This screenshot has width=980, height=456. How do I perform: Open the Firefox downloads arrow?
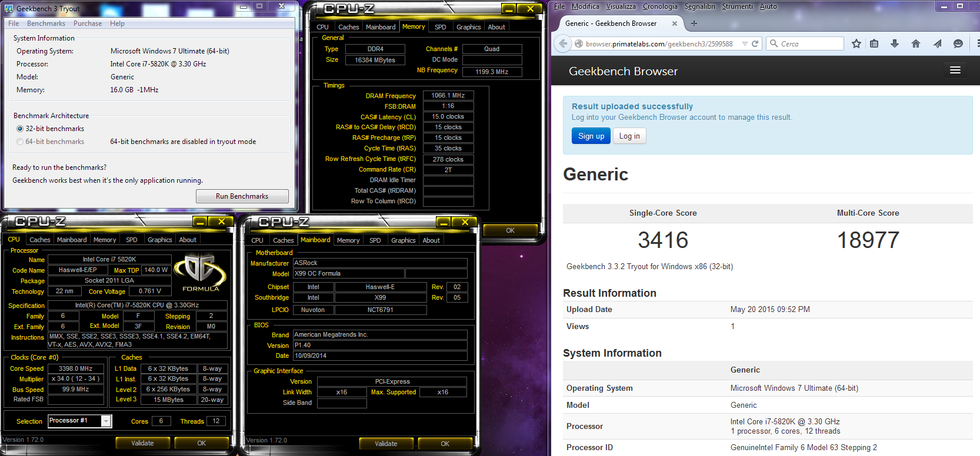[895, 43]
